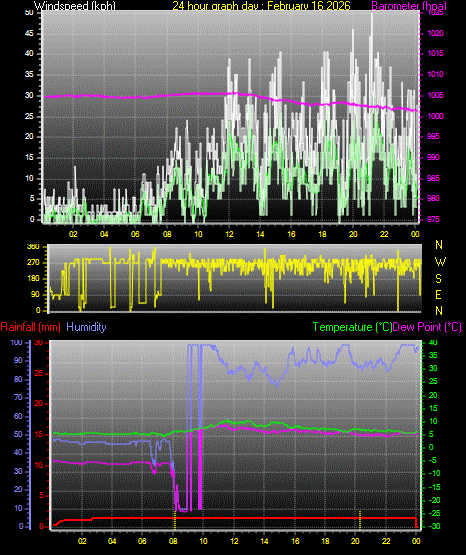Click hour "04" under the rainfall graph
Image resolution: width=466 pixels, height=555 pixels.
112,541
